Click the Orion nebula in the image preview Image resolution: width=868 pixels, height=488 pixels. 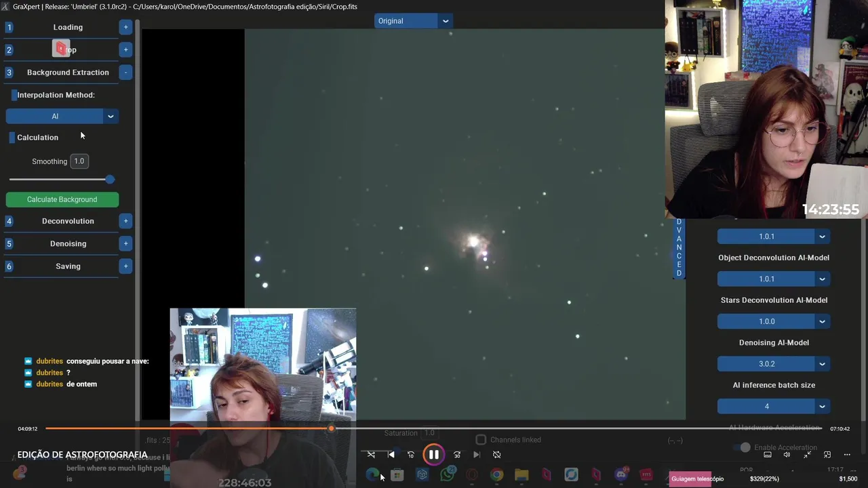[x=475, y=243]
